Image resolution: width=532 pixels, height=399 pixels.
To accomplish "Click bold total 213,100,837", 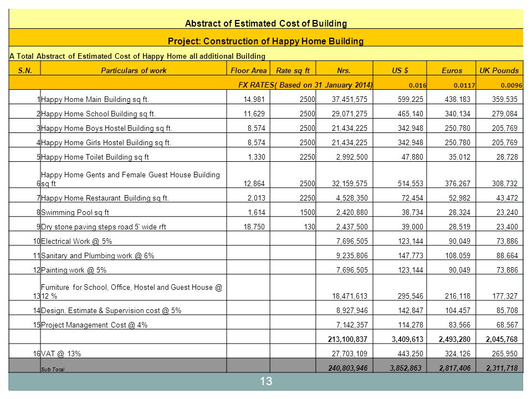I will click(348, 339).
